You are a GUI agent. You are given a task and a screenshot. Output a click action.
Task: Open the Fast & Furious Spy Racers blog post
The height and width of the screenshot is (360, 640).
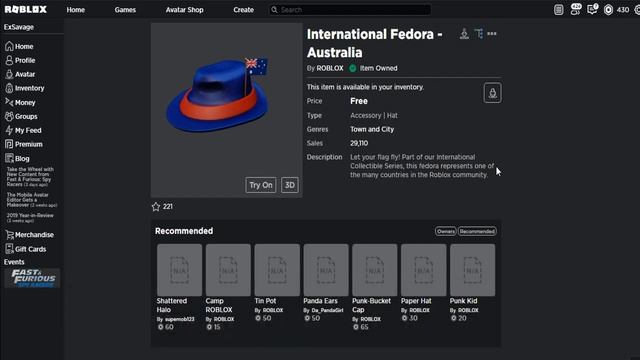30,177
